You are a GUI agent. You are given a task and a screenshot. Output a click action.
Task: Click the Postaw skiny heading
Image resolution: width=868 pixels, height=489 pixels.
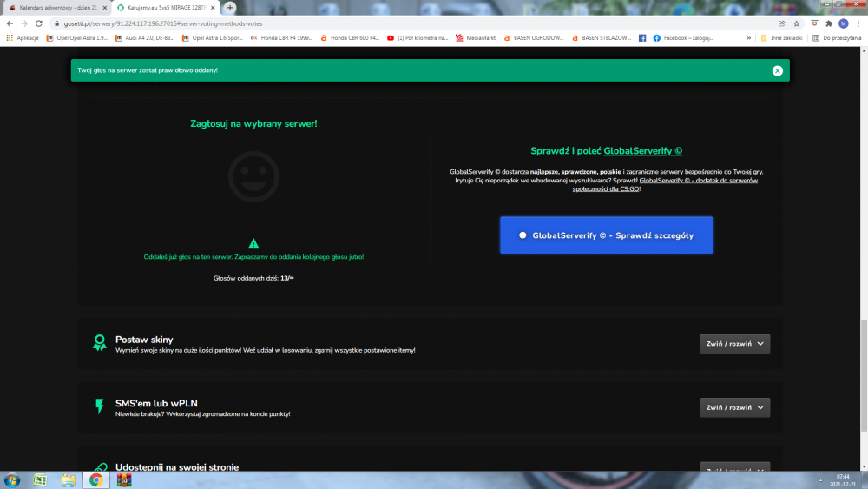[144, 340]
